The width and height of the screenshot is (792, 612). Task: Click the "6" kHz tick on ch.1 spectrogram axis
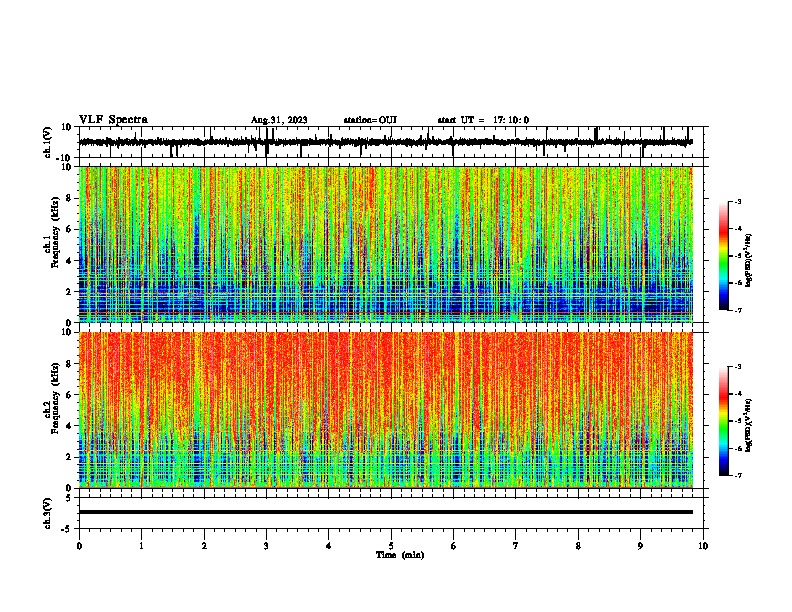click(x=70, y=229)
